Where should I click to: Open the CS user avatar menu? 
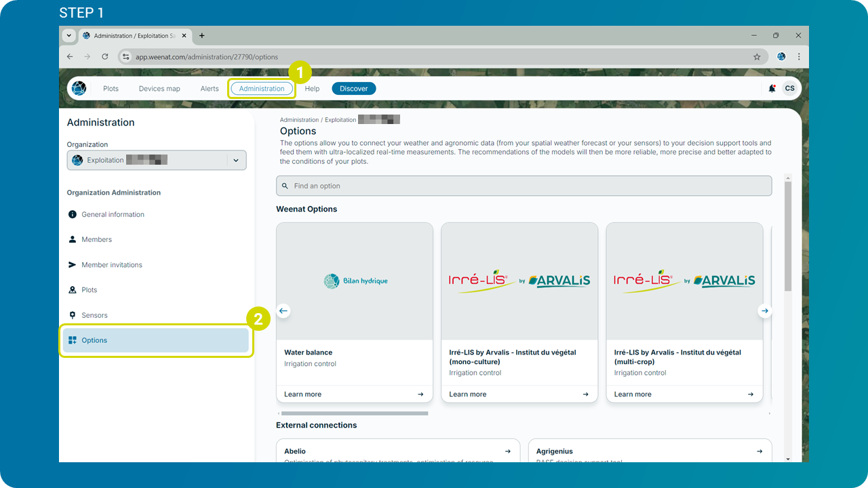pyautogui.click(x=789, y=88)
